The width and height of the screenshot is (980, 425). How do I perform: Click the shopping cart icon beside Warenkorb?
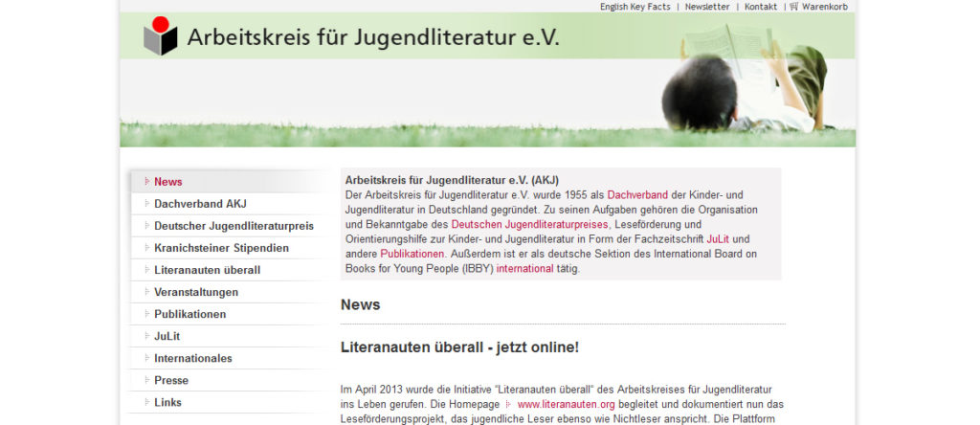coord(794,7)
